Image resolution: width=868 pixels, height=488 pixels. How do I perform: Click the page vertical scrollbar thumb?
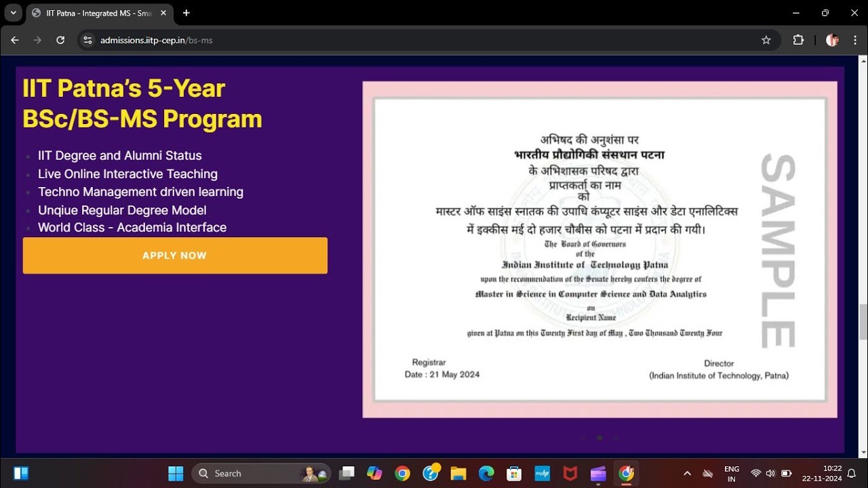(863, 322)
